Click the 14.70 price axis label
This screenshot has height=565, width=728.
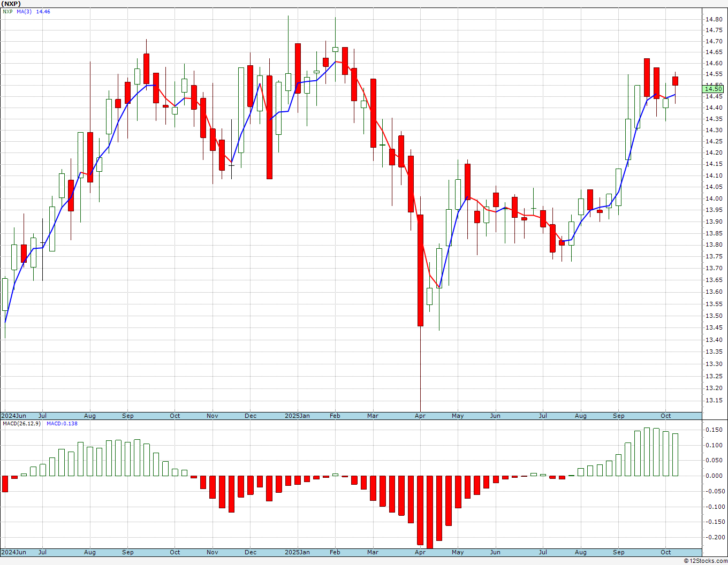pyautogui.click(x=714, y=41)
